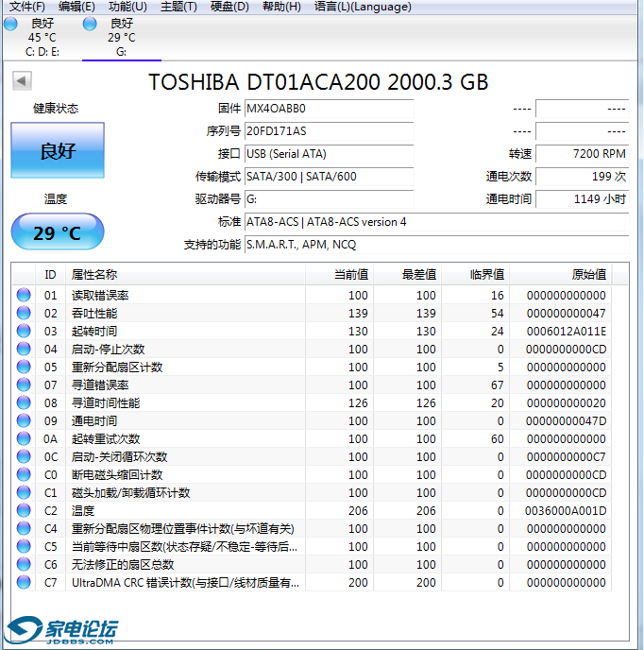Click raw value 0000000000C7

pyautogui.click(x=566, y=456)
